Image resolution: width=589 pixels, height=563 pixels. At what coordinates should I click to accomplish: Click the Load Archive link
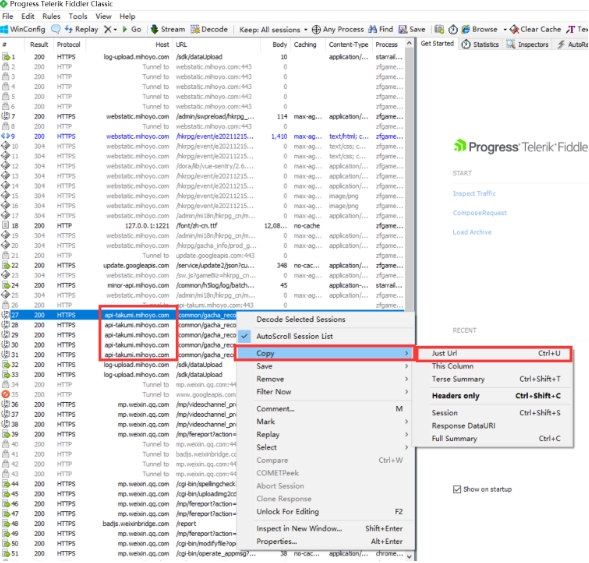coord(472,232)
